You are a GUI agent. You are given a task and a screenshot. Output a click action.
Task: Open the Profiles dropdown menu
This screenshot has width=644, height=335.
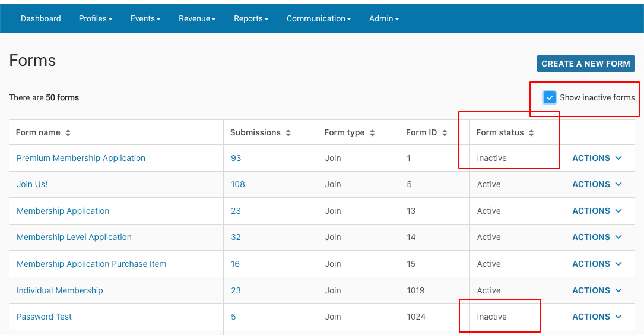pyautogui.click(x=96, y=18)
